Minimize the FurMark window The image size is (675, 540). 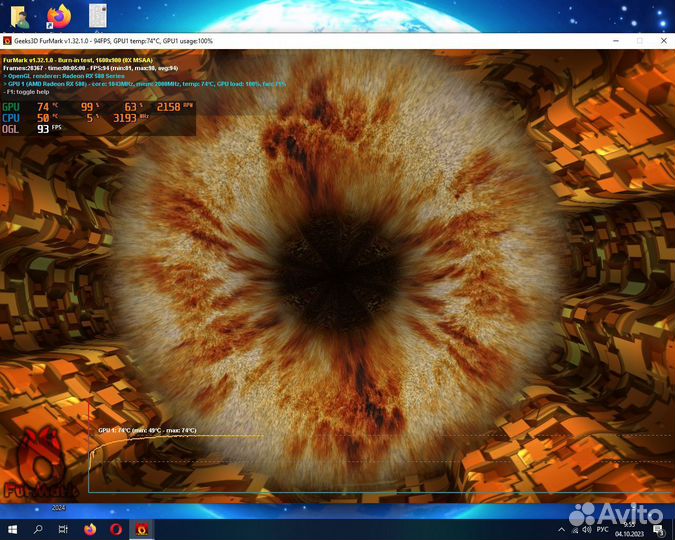[614, 41]
